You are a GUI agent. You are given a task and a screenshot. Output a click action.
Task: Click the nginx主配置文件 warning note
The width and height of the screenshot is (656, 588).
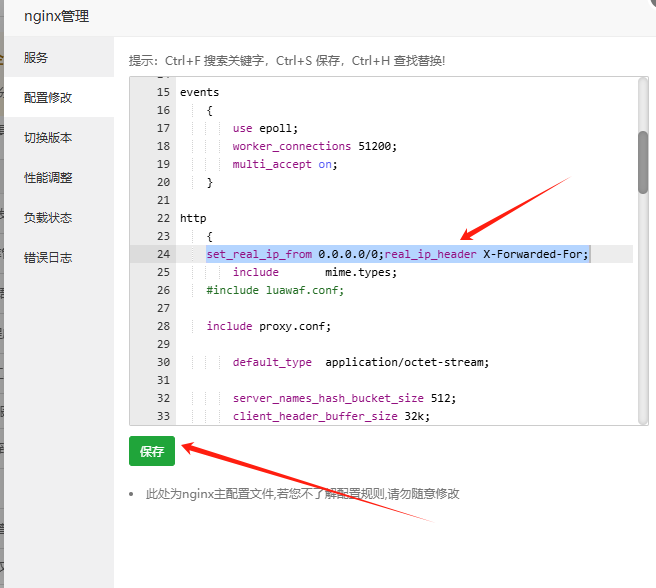point(302,494)
